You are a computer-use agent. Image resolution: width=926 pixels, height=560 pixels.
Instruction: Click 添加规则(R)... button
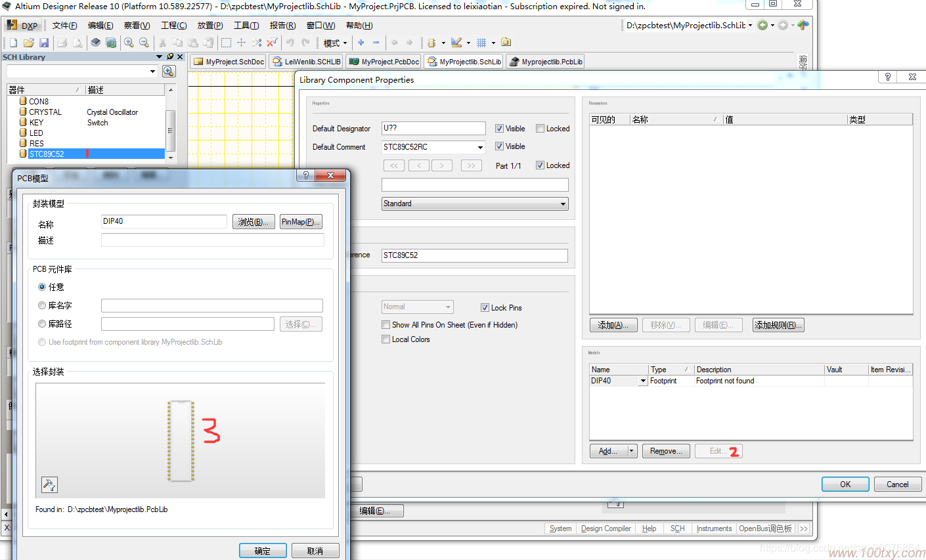pyautogui.click(x=778, y=325)
